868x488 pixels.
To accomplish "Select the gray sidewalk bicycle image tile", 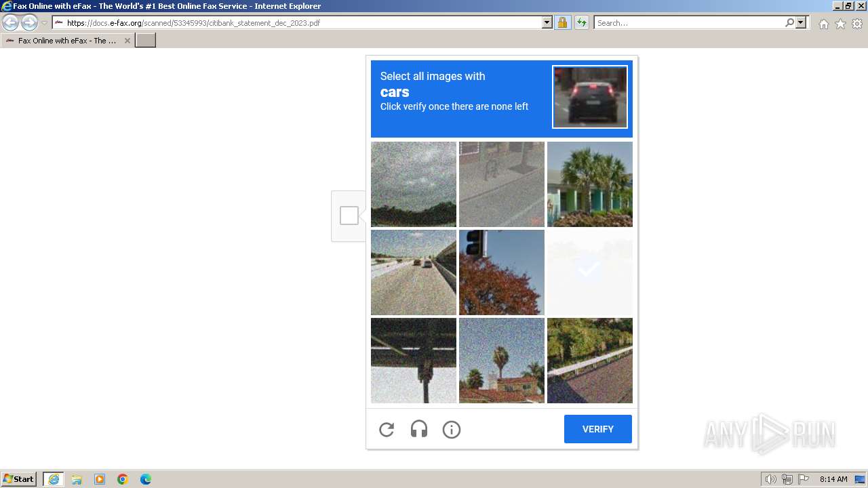I will click(502, 184).
